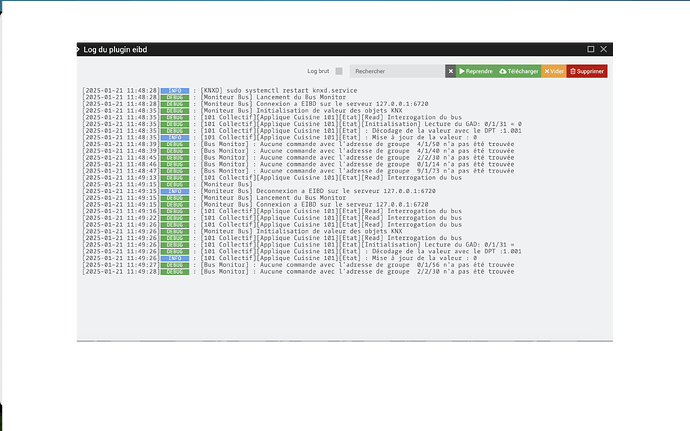Select the 11:48:35 'Lecture du GAD: 0/1/31 = 0' line
The image size is (690, 431).
[x=301, y=124]
